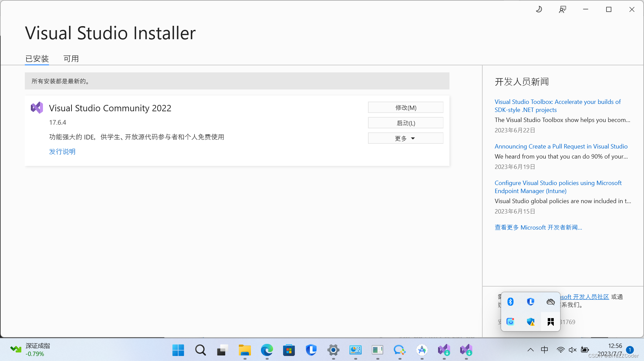The height and width of the screenshot is (361, 644).
Task: Open the blue L shield taskbar app
Action: pos(311,350)
